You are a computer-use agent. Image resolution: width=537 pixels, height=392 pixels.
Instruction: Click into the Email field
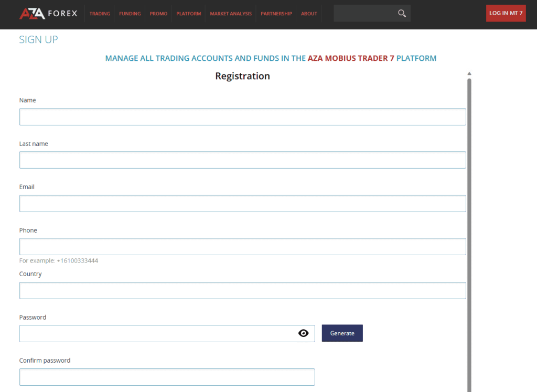point(242,203)
